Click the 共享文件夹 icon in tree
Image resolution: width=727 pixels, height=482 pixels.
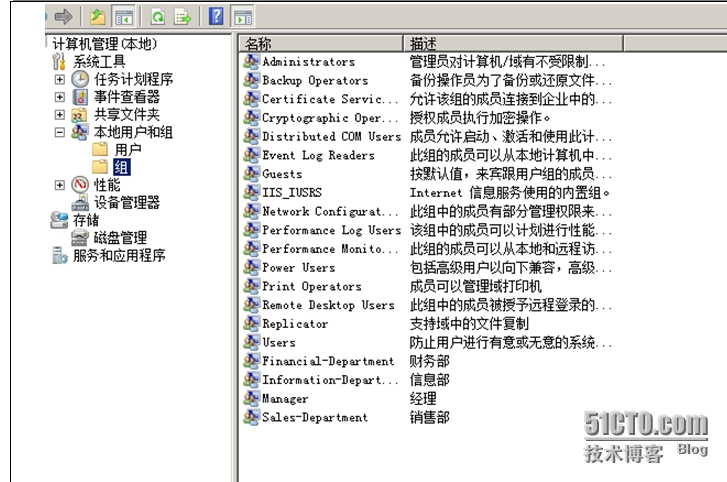click(x=79, y=115)
